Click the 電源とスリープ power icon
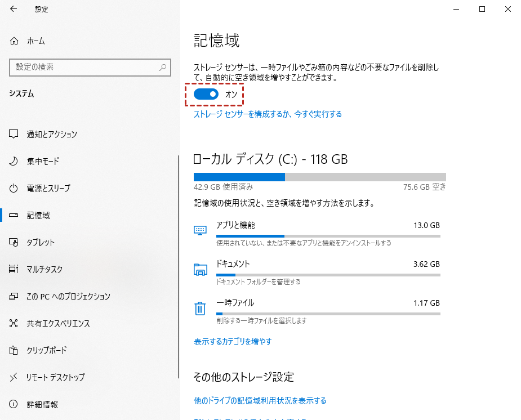The width and height of the screenshot is (521, 420). click(x=14, y=188)
